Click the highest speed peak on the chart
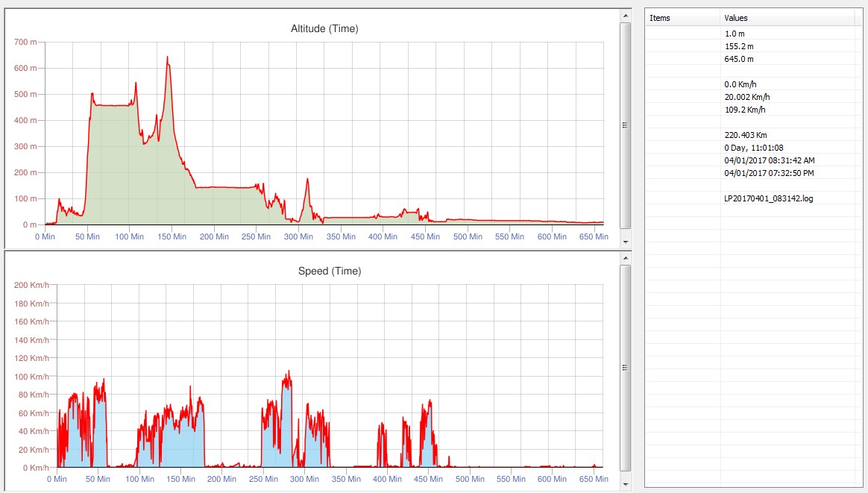Screen dimensions: 868x493 (288, 371)
